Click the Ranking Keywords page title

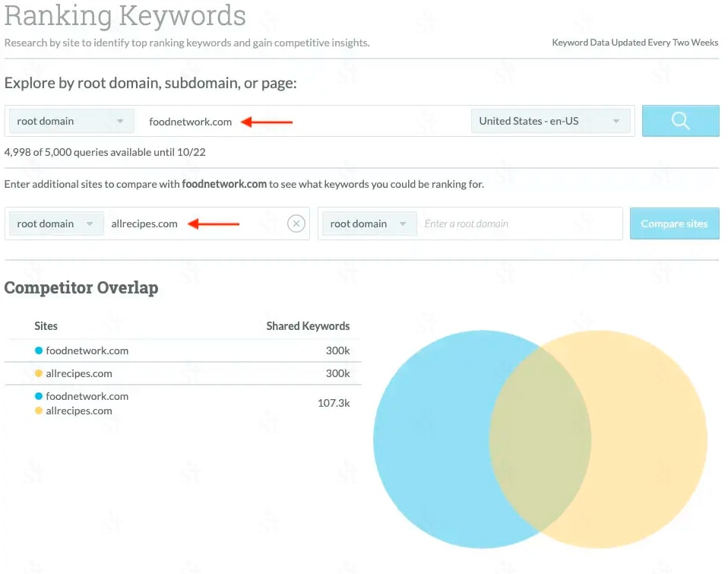[x=125, y=15]
